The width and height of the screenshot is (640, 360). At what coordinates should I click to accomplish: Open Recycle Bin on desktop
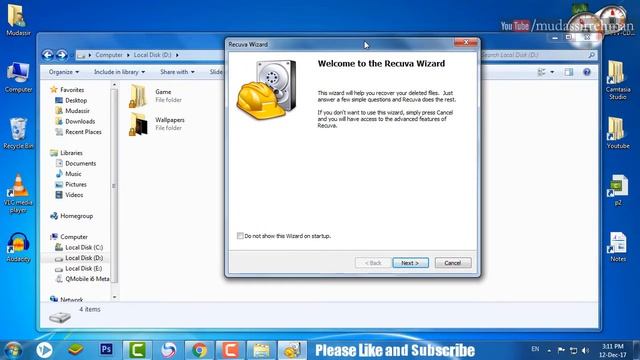click(x=18, y=133)
